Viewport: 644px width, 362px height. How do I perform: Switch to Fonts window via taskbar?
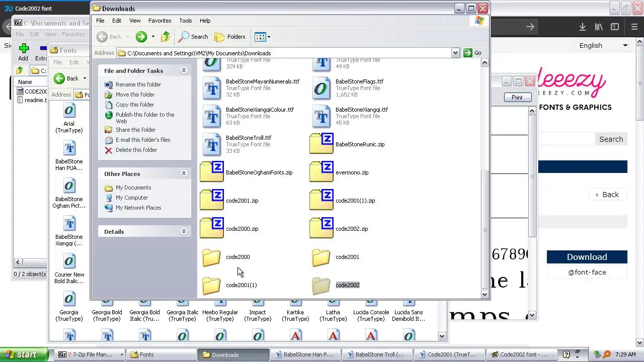(x=161, y=354)
